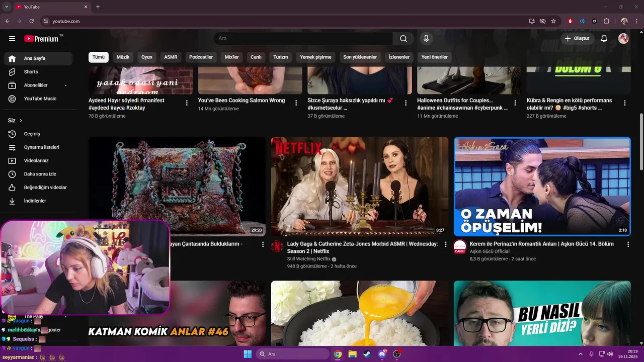644x362 pixels.
Task: Open Aşkın Gücü Official channel avatar
Action: coord(460,247)
